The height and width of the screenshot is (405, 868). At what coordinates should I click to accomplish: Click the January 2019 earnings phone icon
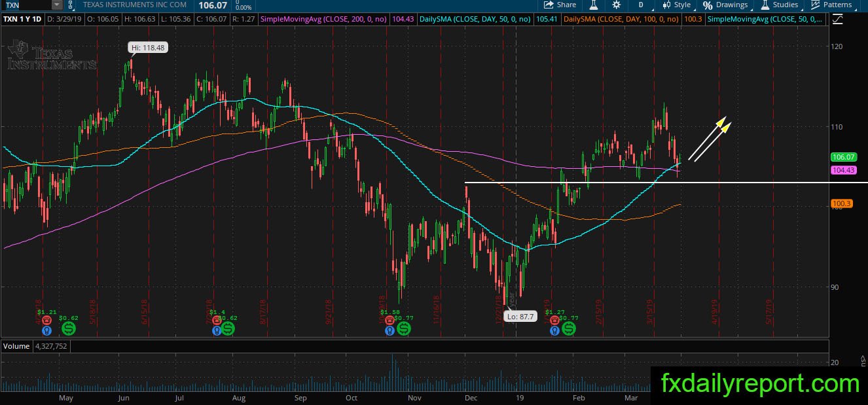(x=555, y=322)
